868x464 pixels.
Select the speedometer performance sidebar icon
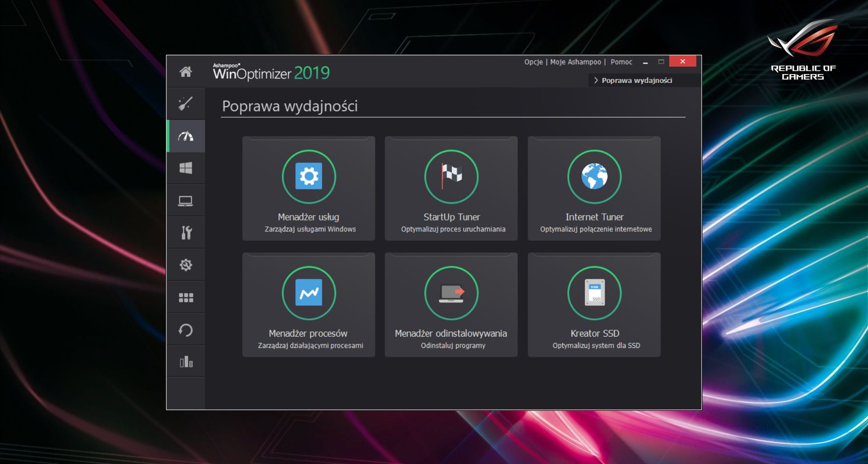(186, 136)
